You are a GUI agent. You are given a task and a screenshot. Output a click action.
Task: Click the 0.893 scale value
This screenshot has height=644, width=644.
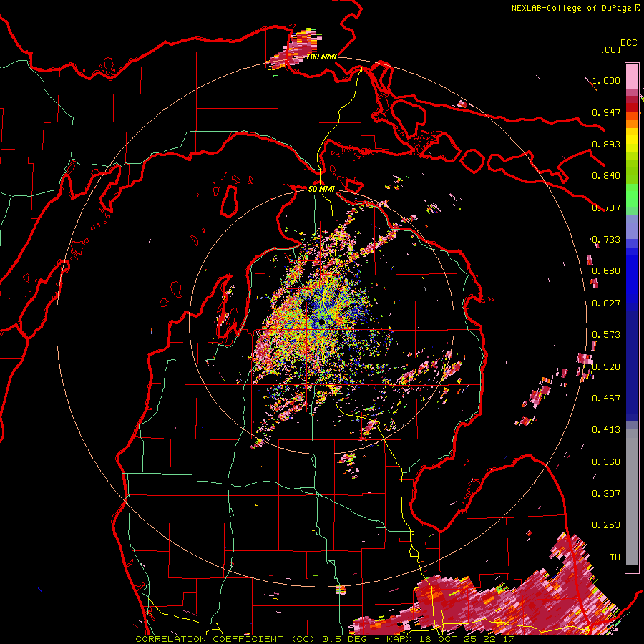tap(606, 144)
